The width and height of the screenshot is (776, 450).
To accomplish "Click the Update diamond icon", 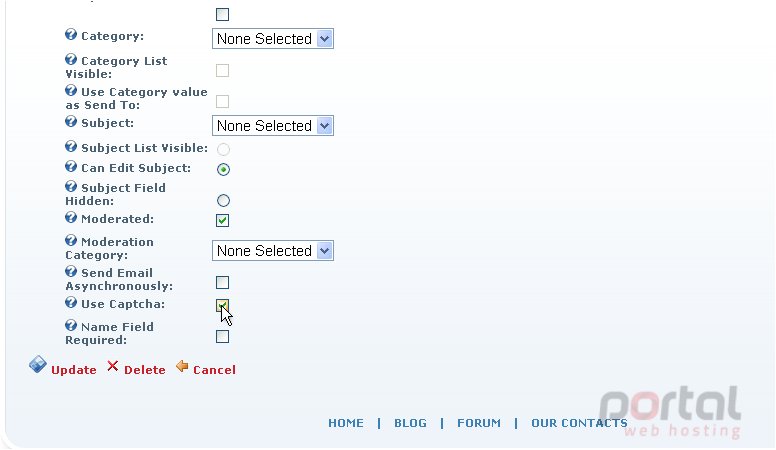I will (x=38, y=364).
